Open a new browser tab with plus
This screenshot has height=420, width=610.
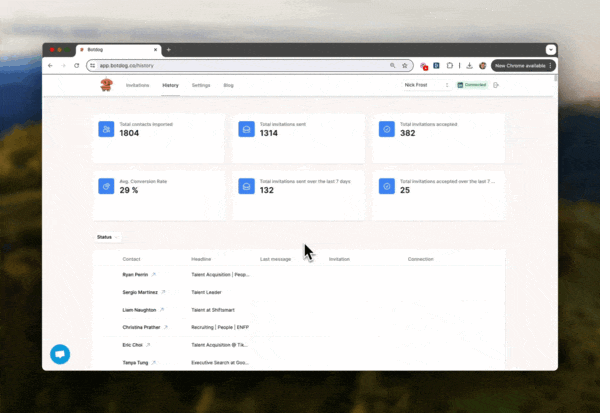click(168, 50)
